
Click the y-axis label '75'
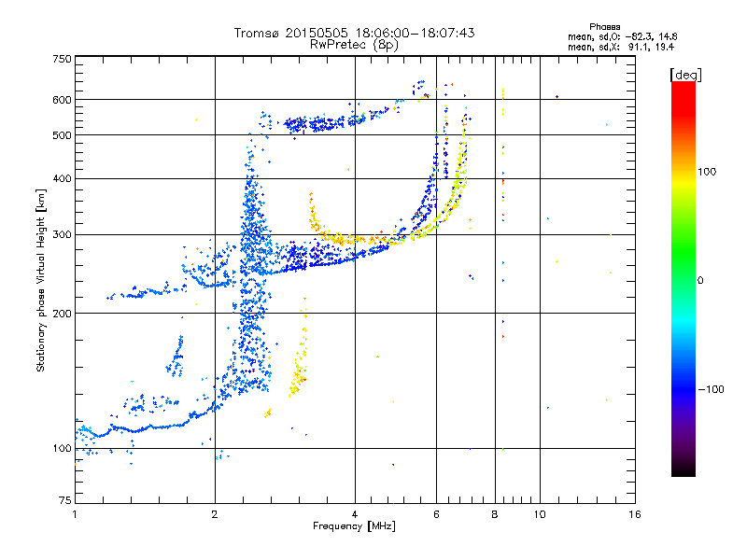(x=65, y=500)
